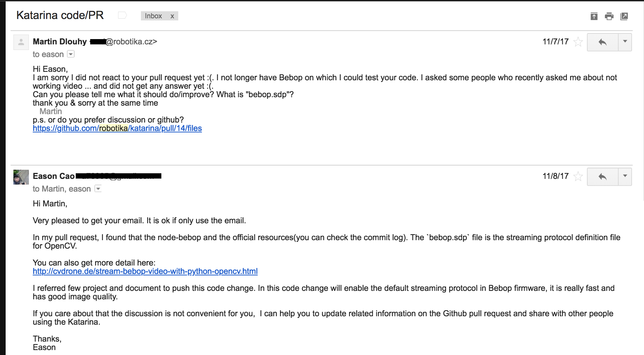The height and width of the screenshot is (355, 644).
Task: Open the cvdrone.de bebop video tutorial link
Action: (145, 271)
